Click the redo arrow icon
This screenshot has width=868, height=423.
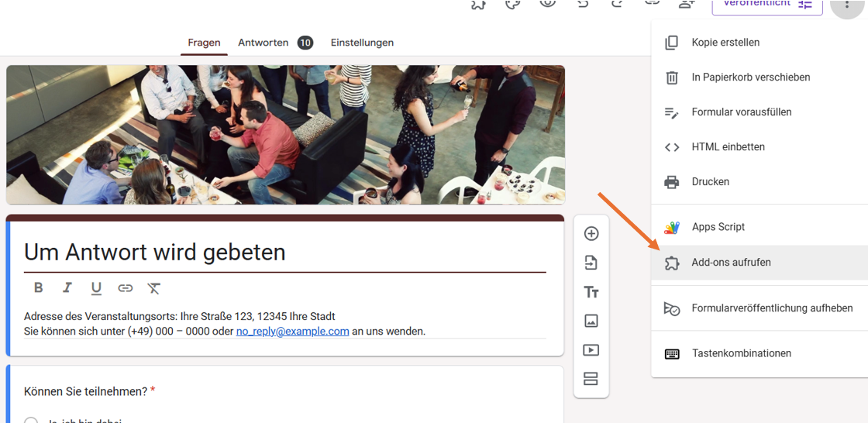click(617, 3)
